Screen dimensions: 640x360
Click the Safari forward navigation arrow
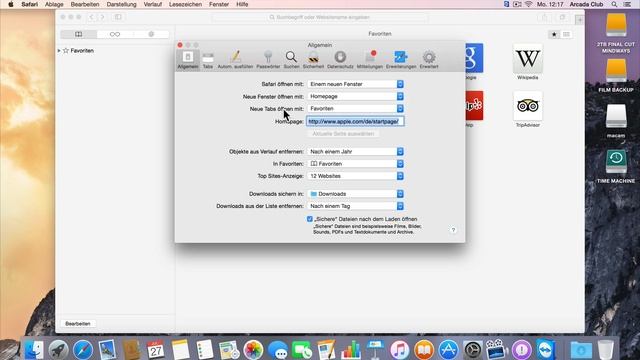[102, 17]
